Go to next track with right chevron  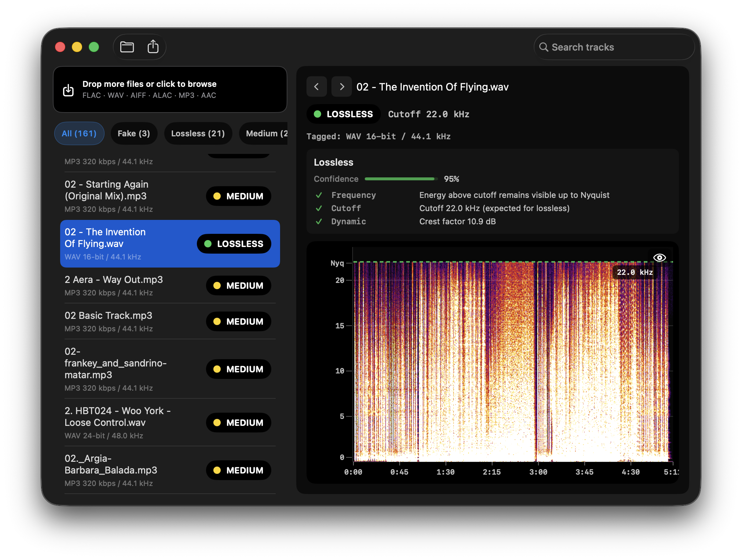[342, 87]
